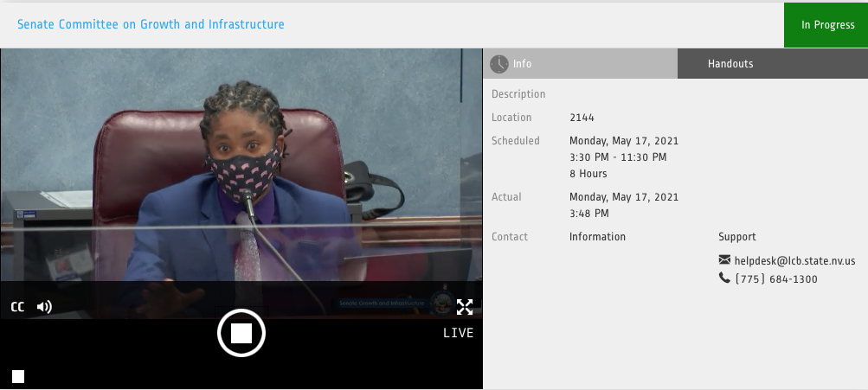Click the Location label
The image size is (868, 390).
coord(511,118)
